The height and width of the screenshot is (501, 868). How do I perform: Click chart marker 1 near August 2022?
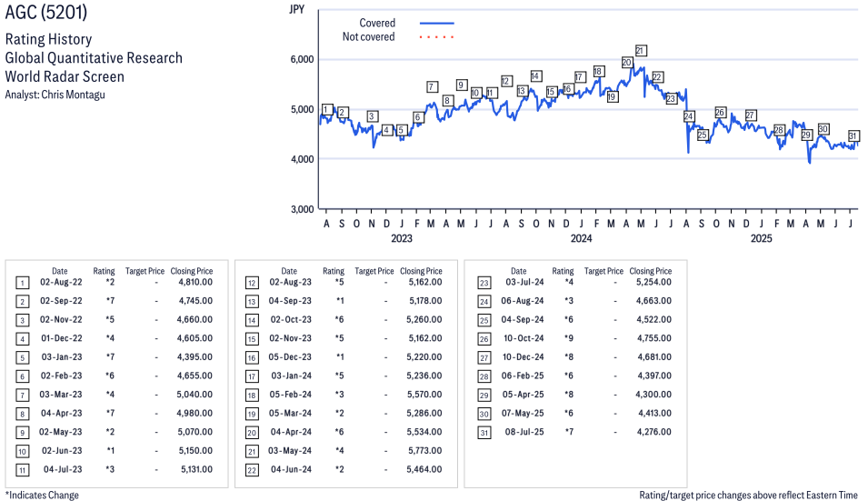tap(327, 110)
